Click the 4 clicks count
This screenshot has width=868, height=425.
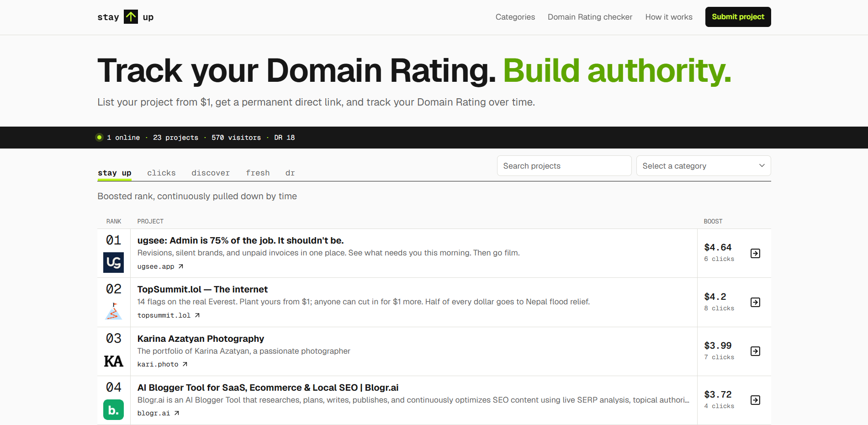point(719,406)
